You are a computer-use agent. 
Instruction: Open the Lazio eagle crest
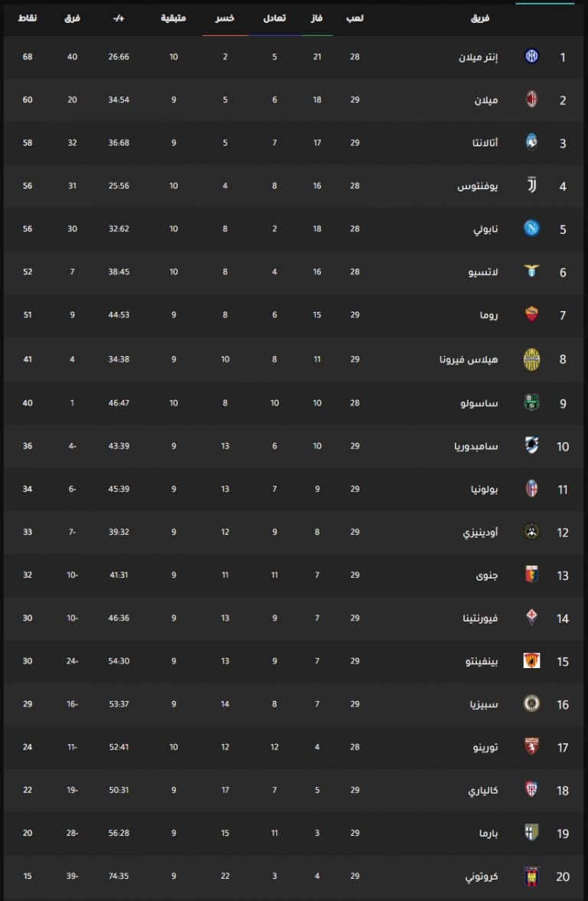[x=531, y=271]
